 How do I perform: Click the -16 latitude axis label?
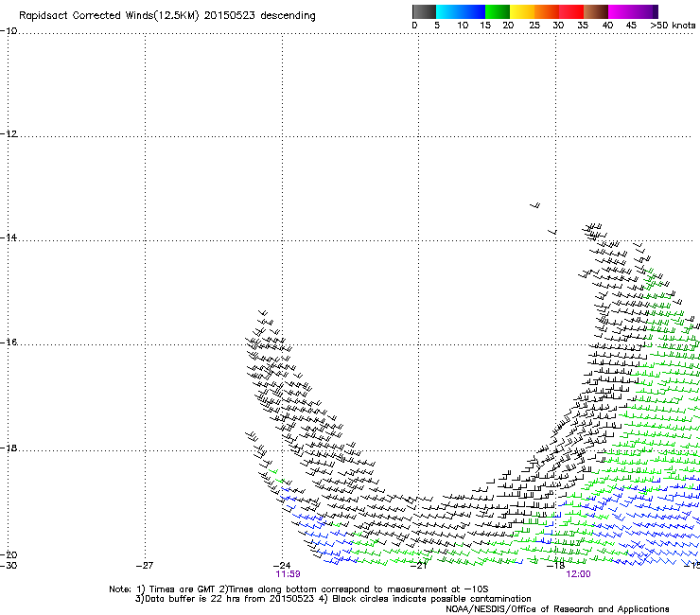(9, 343)
